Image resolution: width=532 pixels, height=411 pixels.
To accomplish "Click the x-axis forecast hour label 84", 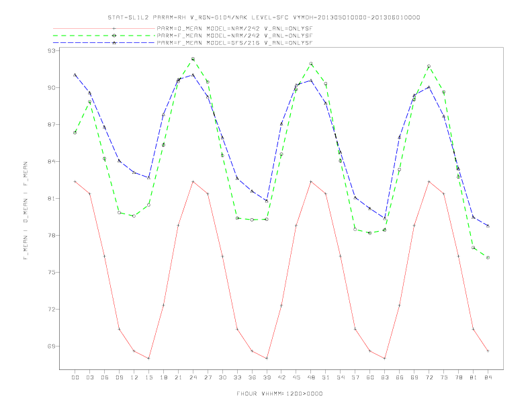I will pyautogui.click(x=488, y=377).
